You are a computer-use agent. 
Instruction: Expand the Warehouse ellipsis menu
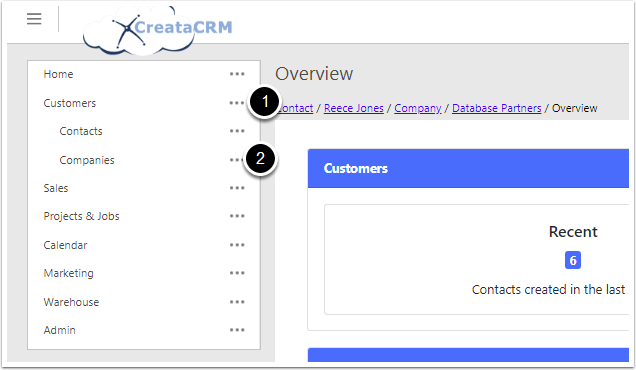237,302
